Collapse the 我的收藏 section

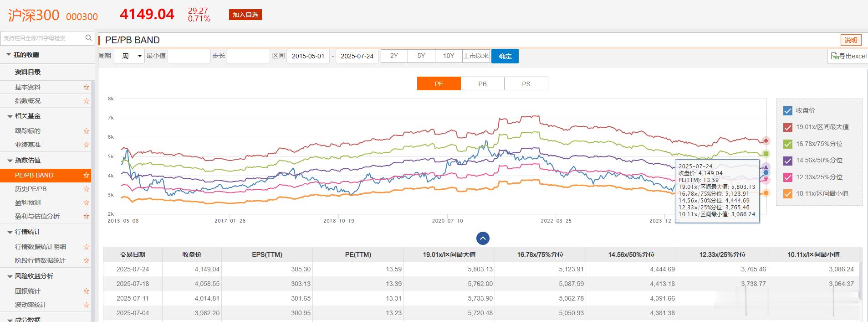coord(8,55)
